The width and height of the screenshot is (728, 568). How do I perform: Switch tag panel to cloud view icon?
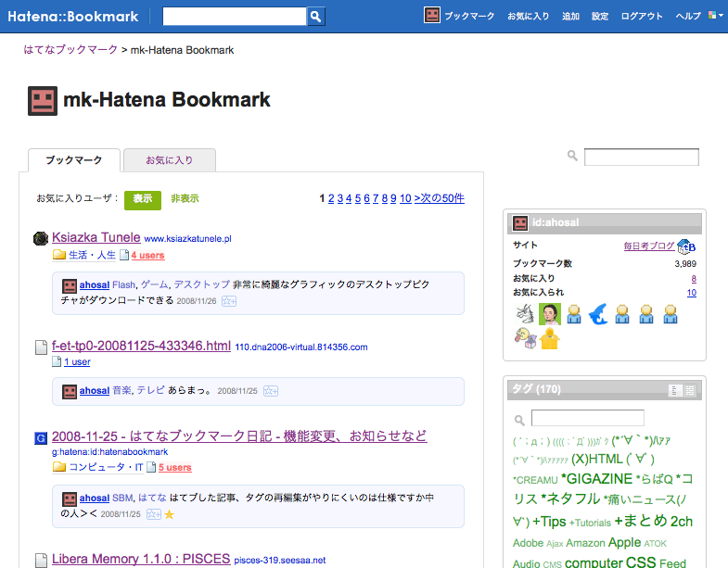pos(690,391)
